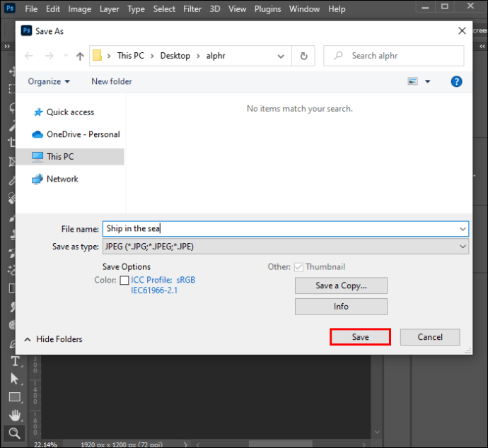Click the Save a Copy button

[341, 285]
